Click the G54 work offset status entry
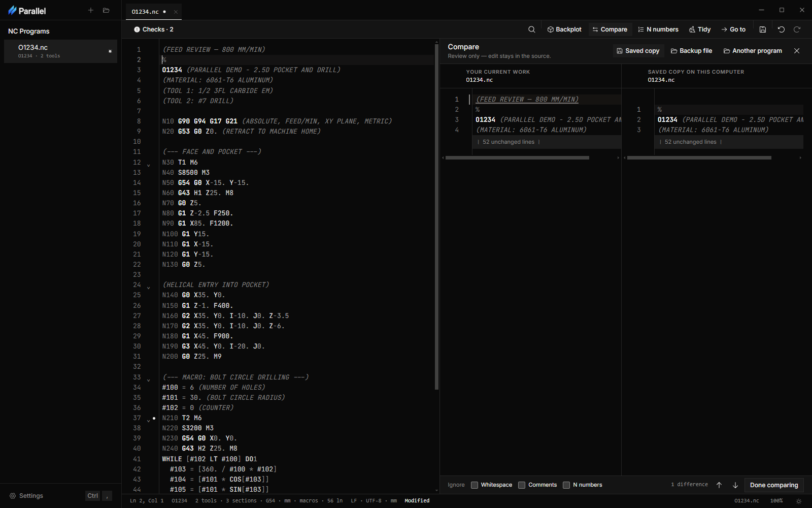The image size is (812, 508). coord(270,501)
